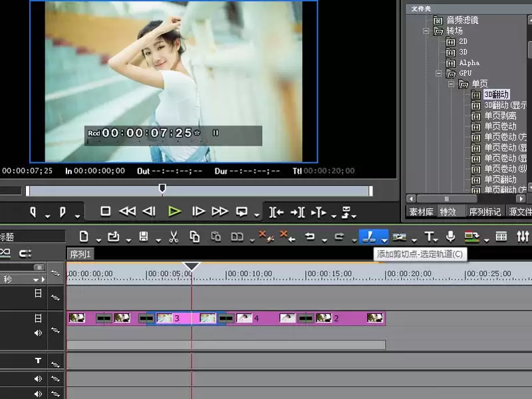Switch to the 序列标记 tab
Viewport: 532px width, 399px height.
click(485, 212)
